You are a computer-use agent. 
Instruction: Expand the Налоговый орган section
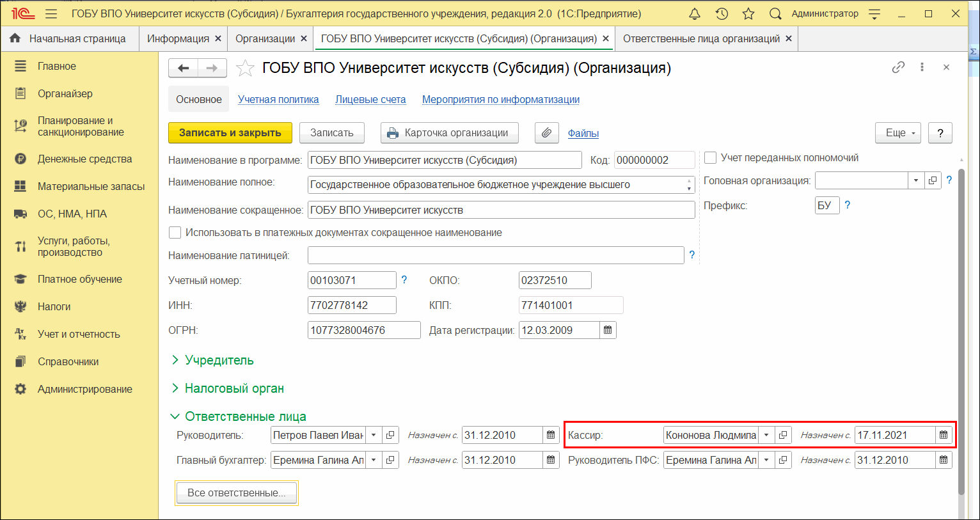(227, 388)
